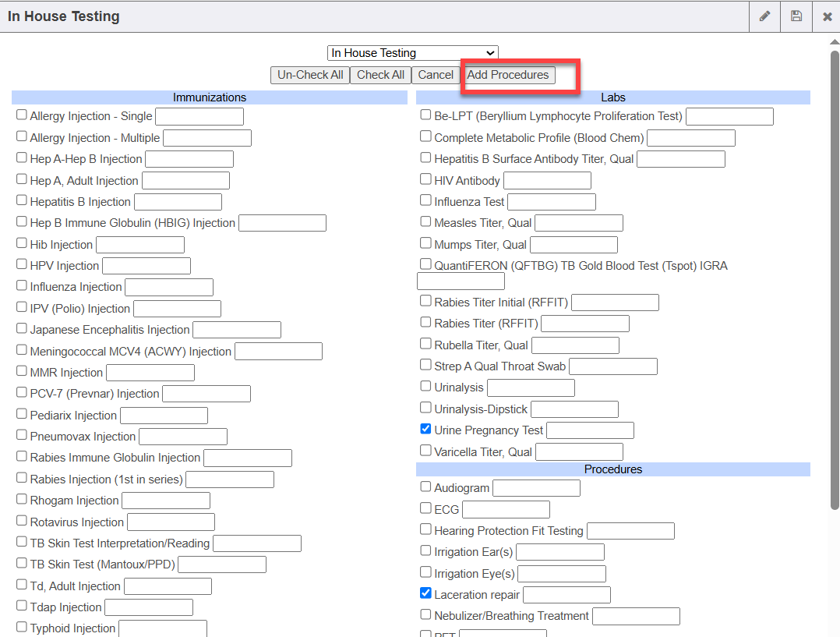Click the Urinalysis input field

click(531, 388)
